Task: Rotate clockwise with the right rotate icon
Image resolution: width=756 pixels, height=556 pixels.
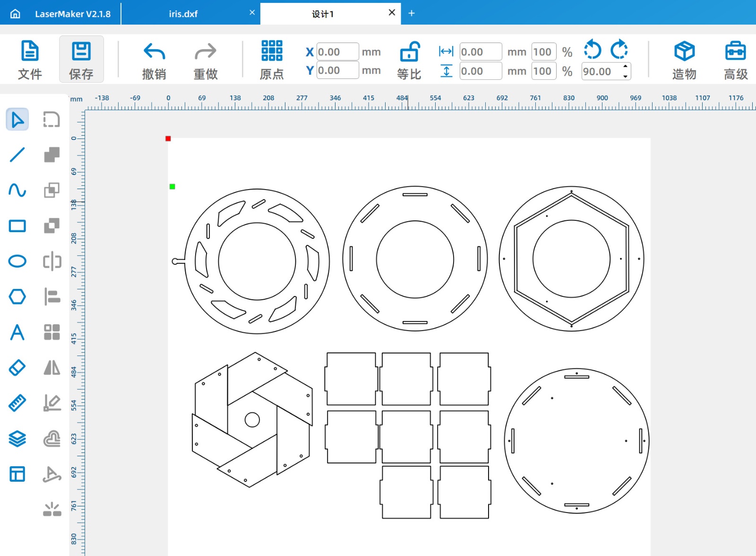Action: pyautogui.click(x=619, y=50)
